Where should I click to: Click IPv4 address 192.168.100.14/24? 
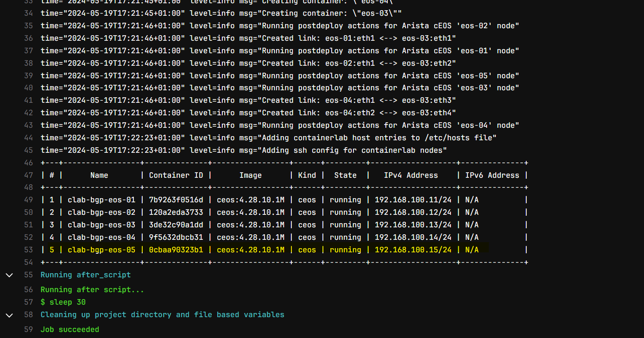(x=413, y=237)
